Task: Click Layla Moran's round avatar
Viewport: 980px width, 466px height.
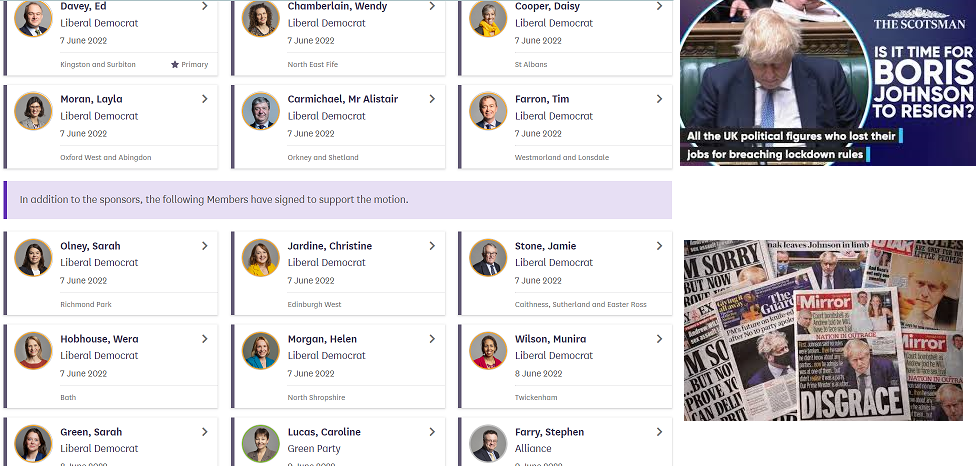Action: [33, 111]
